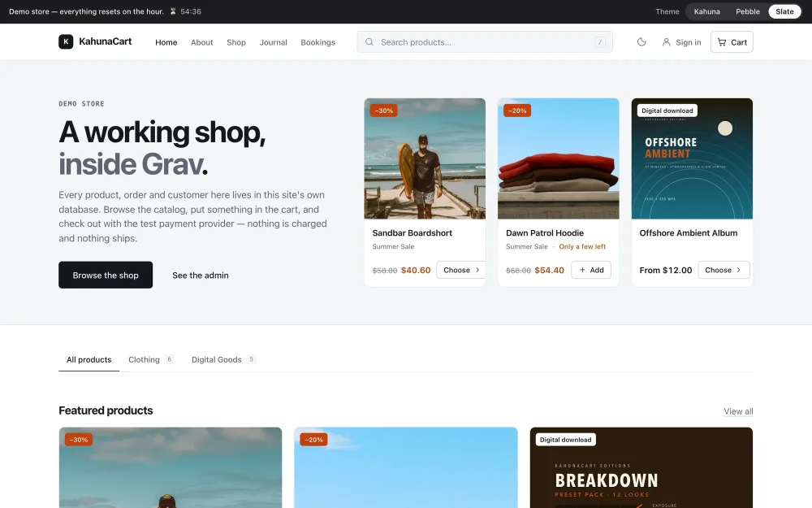Follow the See the admin link
The height and width of the screenshot is (508, 812).
(201, 276)
